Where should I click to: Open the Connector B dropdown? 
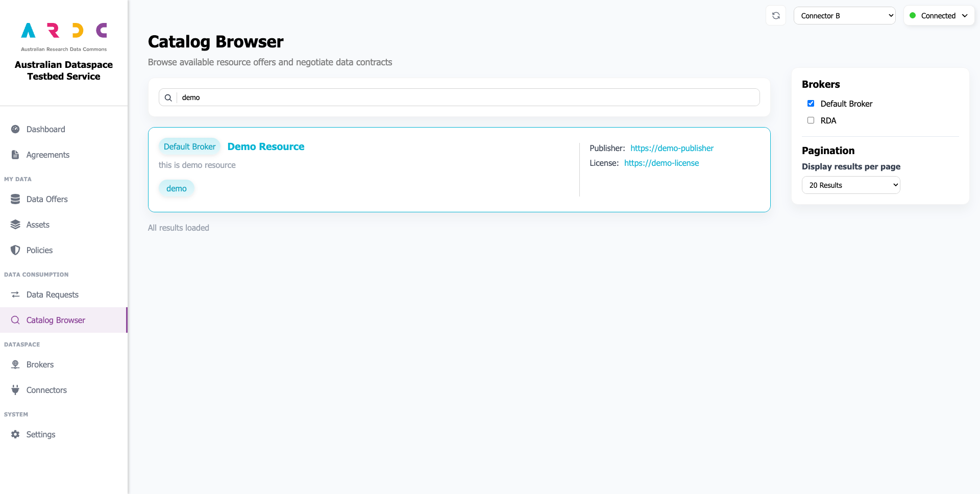click(x=845, y=15)
